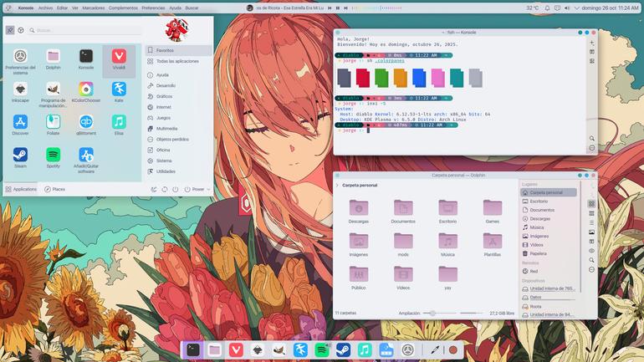Select Todas las aplicaciones category
Image resolution: width=644 pixels, height=362 pixels.
click(x=178, y=61)
